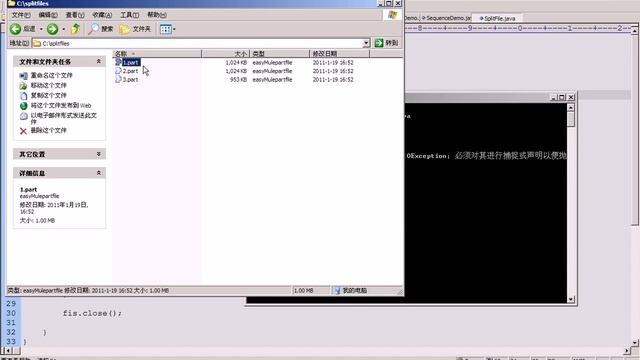Open the Forward button history dropdown arrow
Screen dimensions: 640x360
pos(64,29)
